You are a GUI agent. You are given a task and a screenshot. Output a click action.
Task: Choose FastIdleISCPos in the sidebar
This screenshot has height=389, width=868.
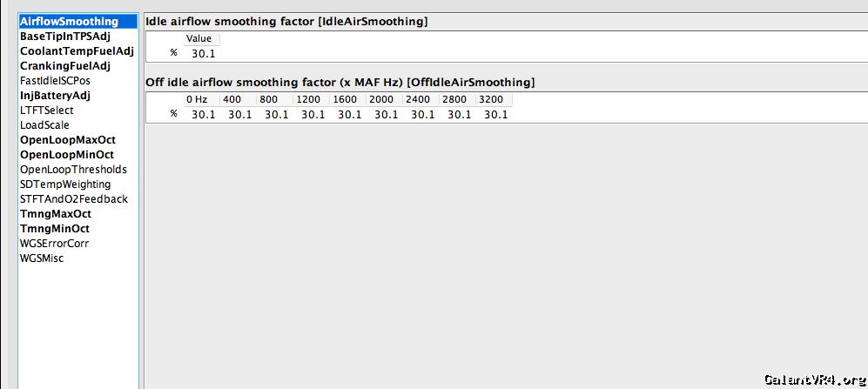55,81
